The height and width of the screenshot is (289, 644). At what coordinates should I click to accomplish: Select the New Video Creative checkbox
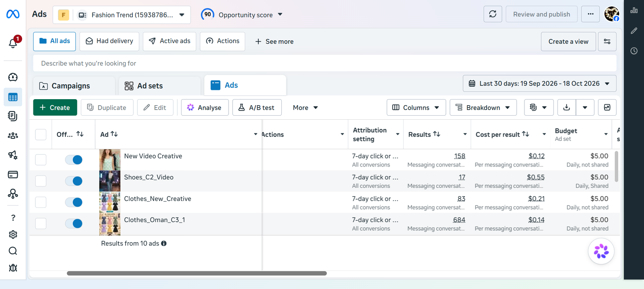[41, 160]
